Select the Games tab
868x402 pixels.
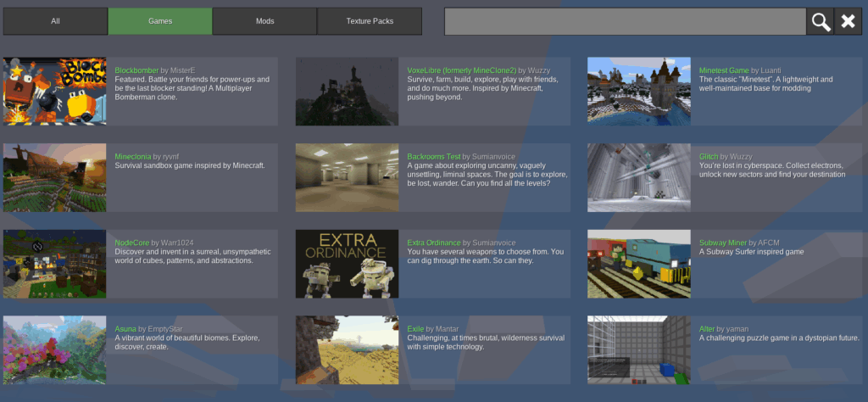159,21
